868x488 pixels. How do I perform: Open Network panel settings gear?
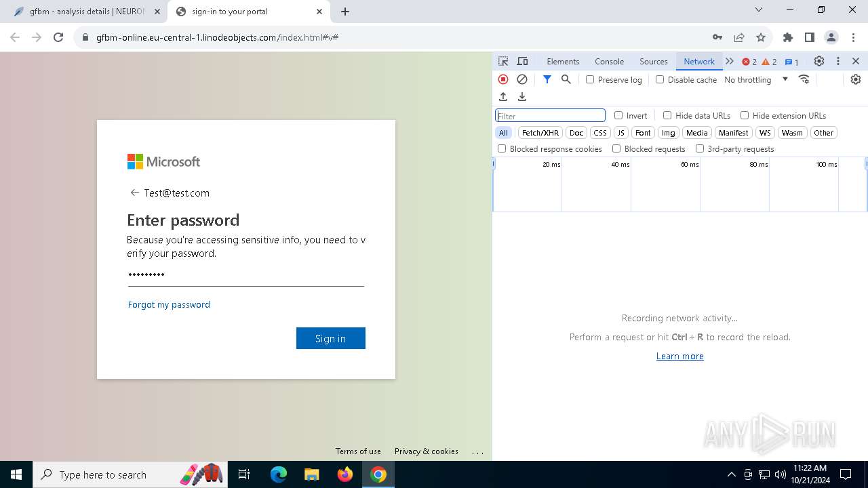pos(856,79)
